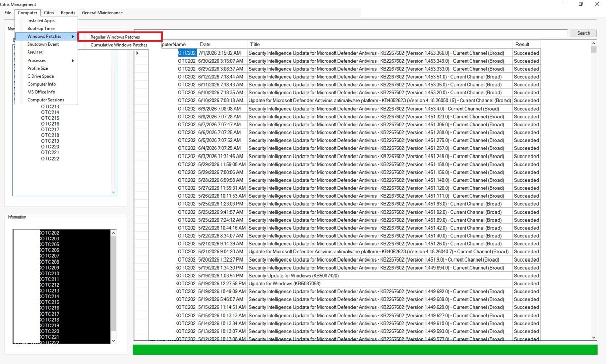
Task: Click the KB4052623 Version 4.18.26050.15 title
Action: (x=380, y=100)
